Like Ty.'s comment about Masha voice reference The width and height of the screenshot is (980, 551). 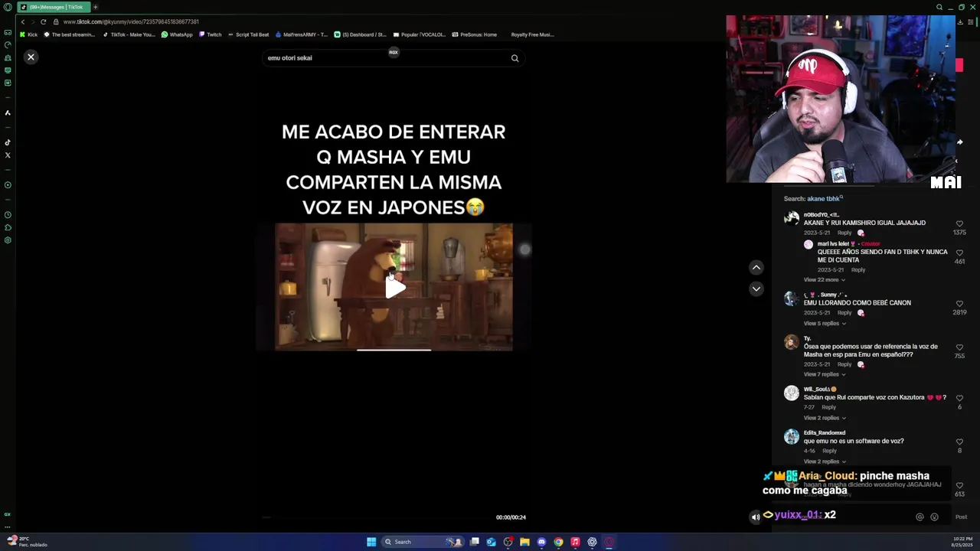[x=959, y=347]
